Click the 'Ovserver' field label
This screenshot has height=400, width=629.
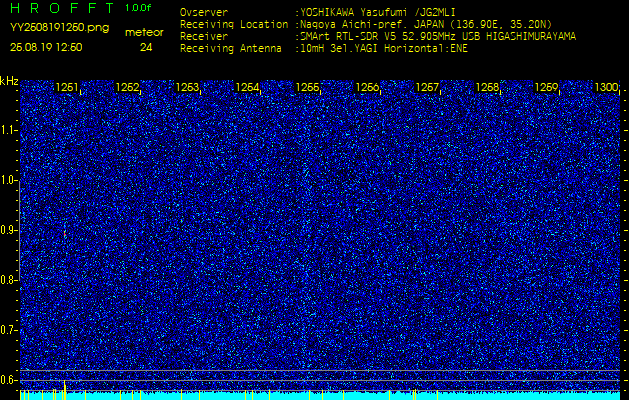pyautogui.click(x=204, y=12)
